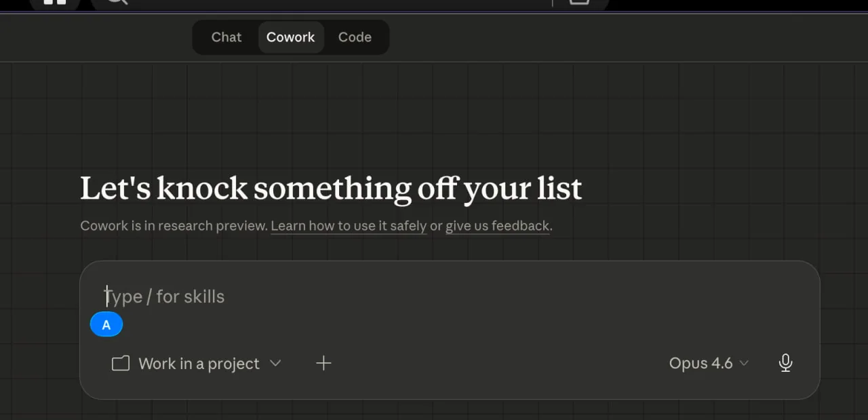Focus the 'Type / for skills' input field
The image size is (868, 420).
pyautogui.click(x=449, y=297)
